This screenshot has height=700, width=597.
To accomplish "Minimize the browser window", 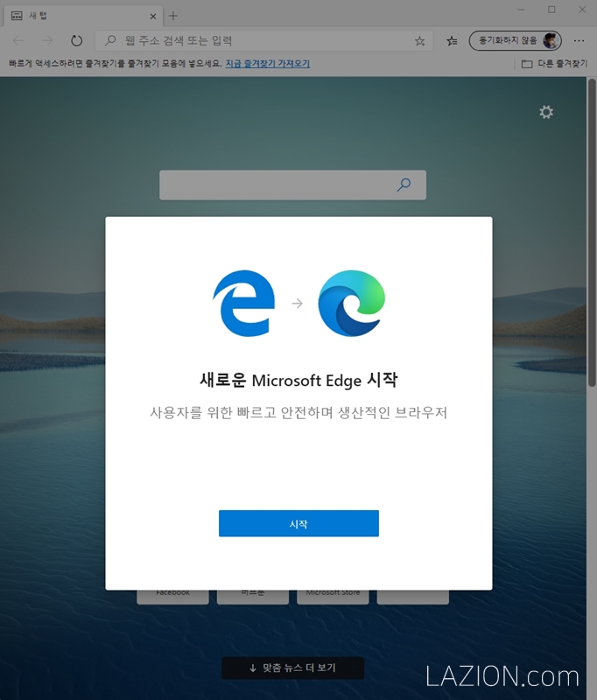I will click(521, 10).
